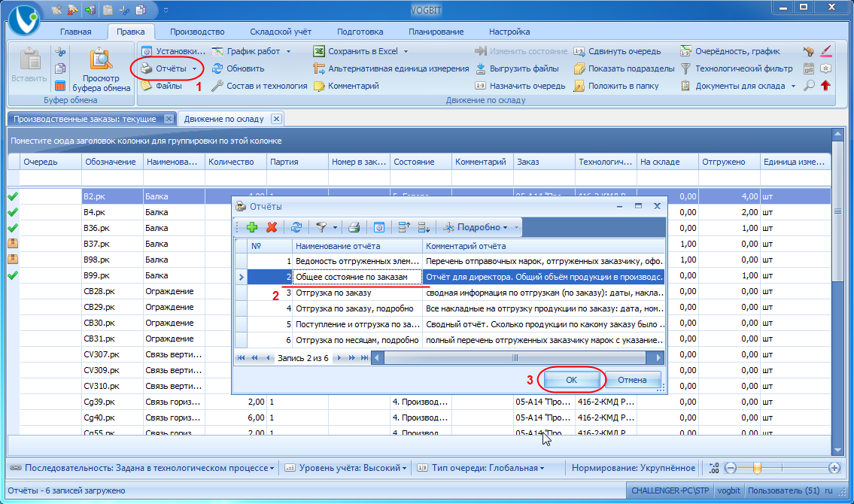
Task: Click the Обновить button in the ribbon
Action: coord(238,68)
